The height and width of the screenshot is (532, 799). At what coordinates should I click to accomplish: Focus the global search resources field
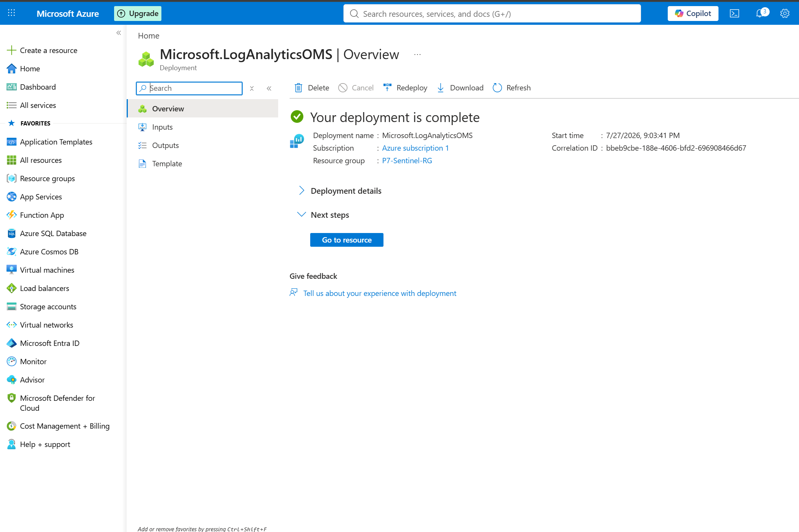click(x=492, y=14)
